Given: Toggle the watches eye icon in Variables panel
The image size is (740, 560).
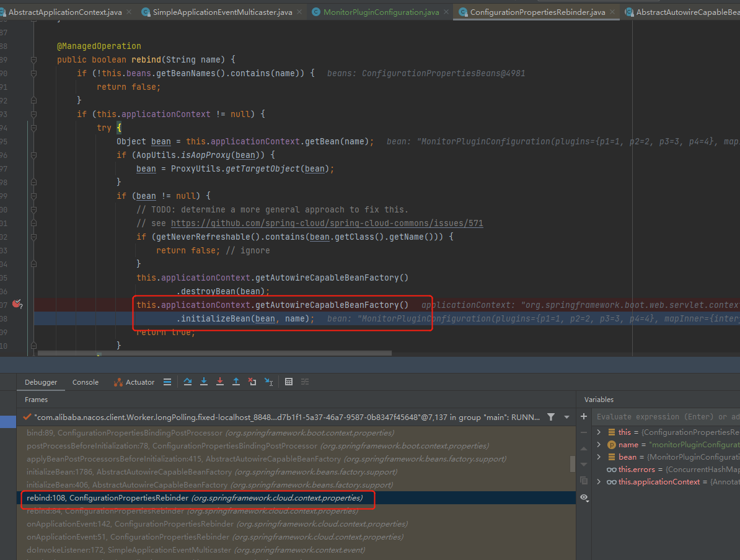Looking at the screenshot, I should tap(584, 497).
